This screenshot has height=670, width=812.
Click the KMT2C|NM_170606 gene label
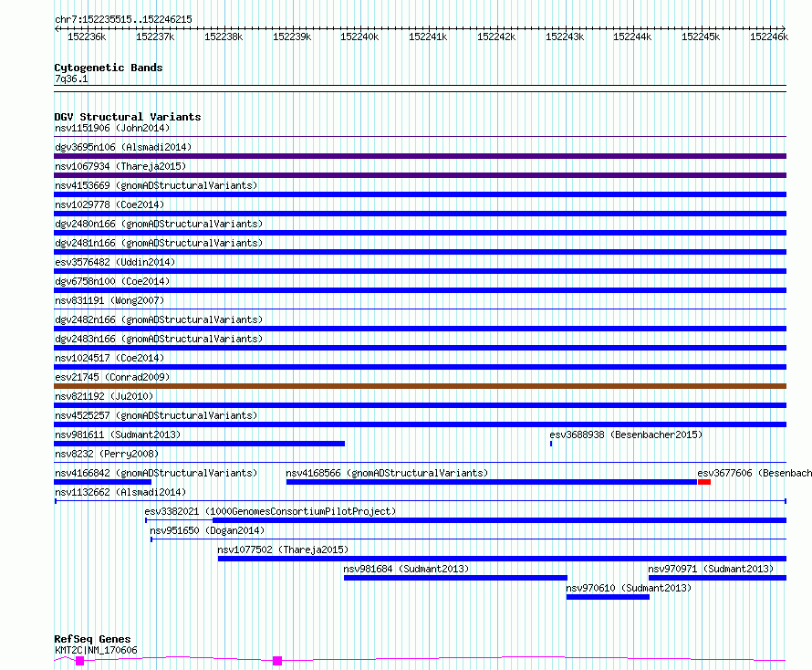tap(97, 650)
